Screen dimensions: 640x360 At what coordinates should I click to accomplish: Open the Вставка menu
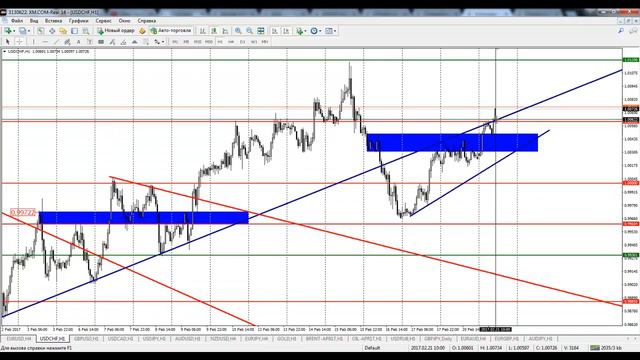coord(53,20)
